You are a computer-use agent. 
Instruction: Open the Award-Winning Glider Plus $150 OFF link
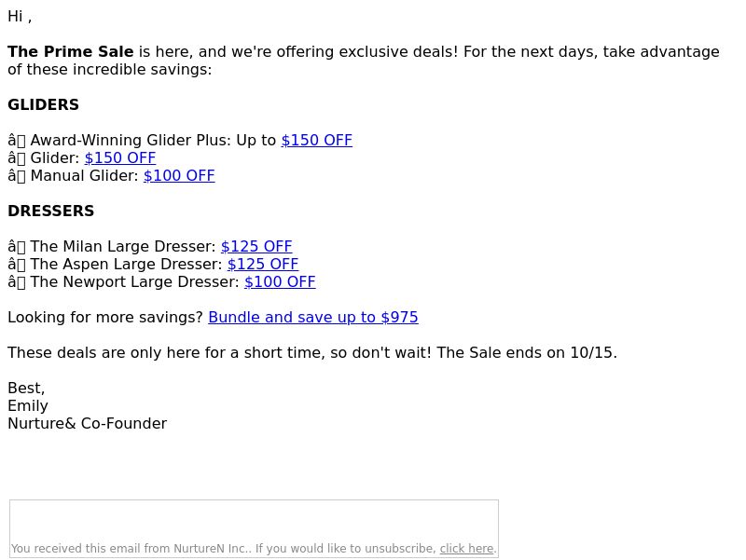point(317,141)
